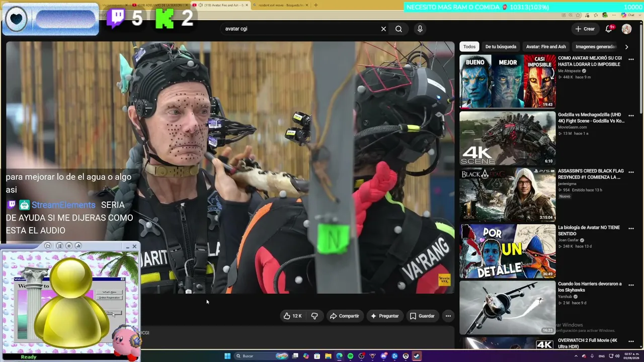Select the 'Imagenes generadas' chip
The width and height of the screenshot is (644, 362).
[596, 47]
